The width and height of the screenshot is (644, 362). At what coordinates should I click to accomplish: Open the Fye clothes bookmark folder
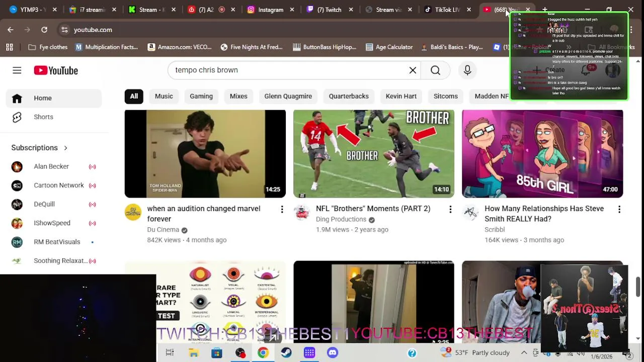click(48, 47)
